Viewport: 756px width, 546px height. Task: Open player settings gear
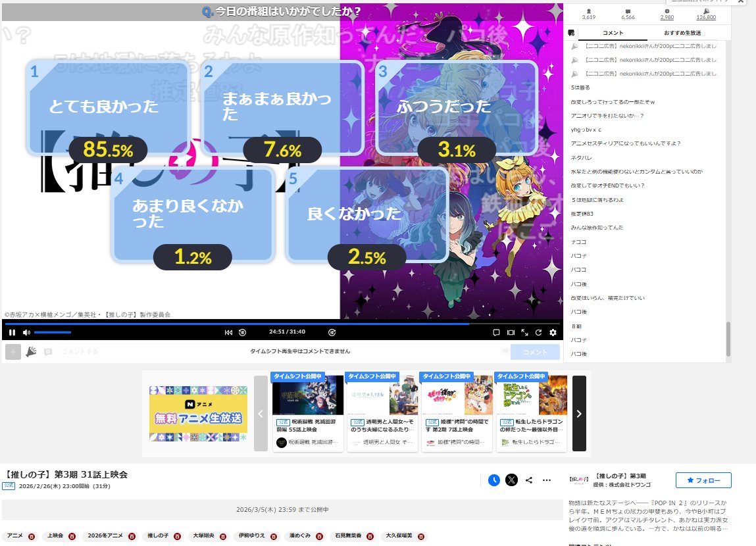tap(553, 332)
